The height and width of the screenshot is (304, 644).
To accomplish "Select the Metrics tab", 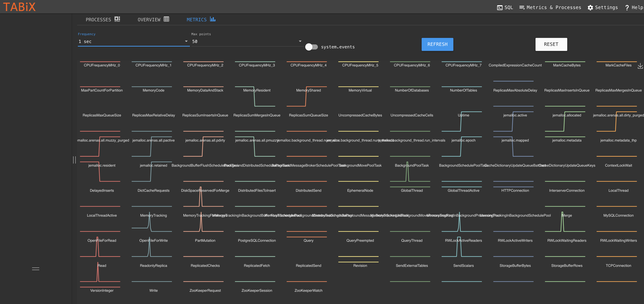I will pyautogui.click(x=201, y=19).
